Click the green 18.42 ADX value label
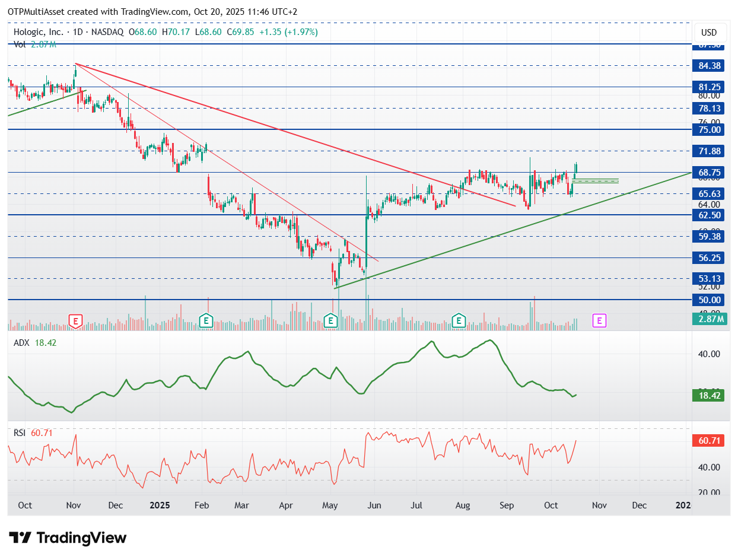 [709, 395]
